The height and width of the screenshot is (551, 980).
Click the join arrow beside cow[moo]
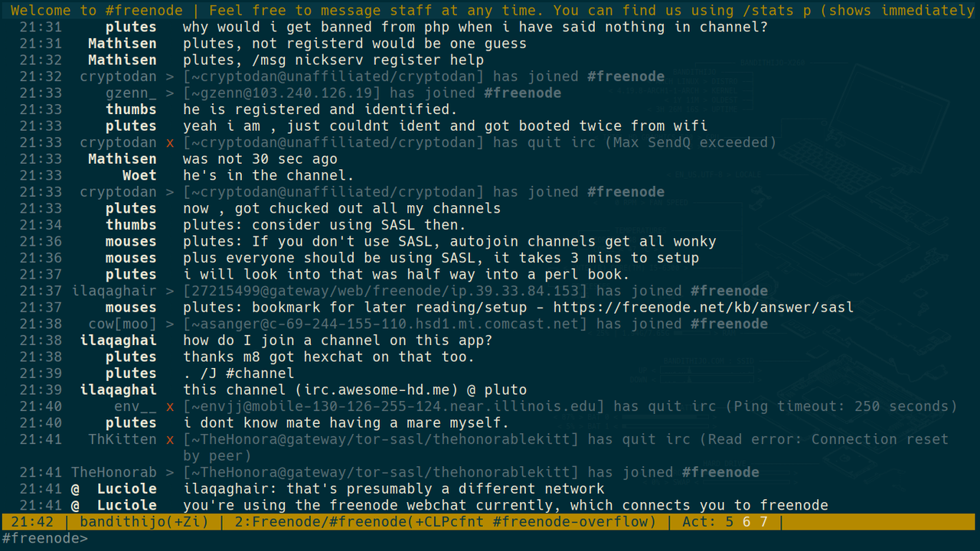click(170, 324)
